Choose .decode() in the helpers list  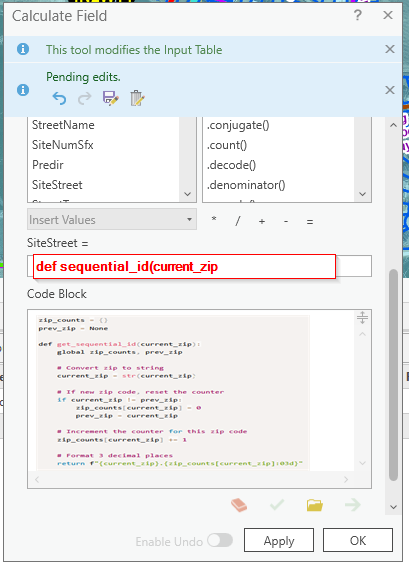(x=231, y=165)
